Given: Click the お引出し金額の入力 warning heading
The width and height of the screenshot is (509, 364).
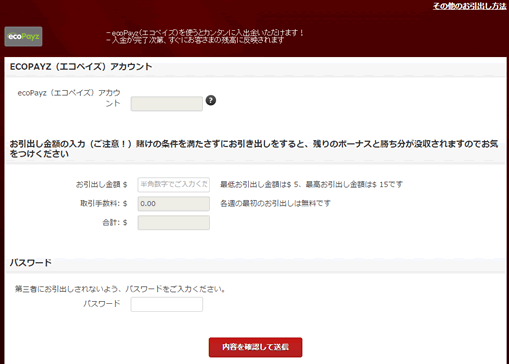Looking at the screenshot, I should pyautogui.click(x=254, y=149).
